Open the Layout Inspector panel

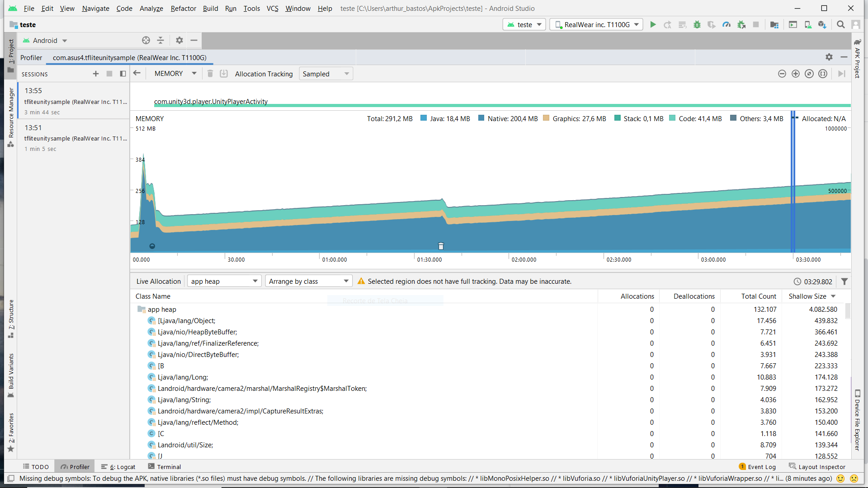click(x=817, y=467)
